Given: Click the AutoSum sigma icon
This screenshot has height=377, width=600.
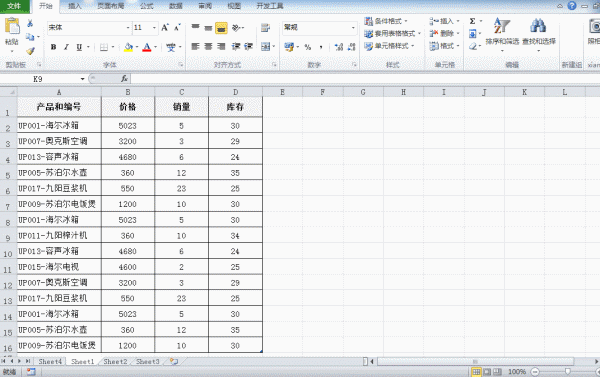Looking at the screenshot, I should click(473, 21).
